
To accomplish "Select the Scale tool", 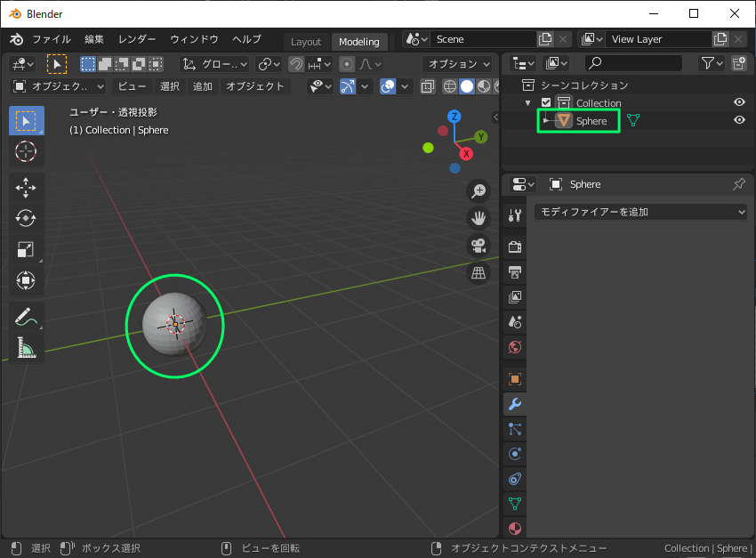I will [x=26, y=249].
